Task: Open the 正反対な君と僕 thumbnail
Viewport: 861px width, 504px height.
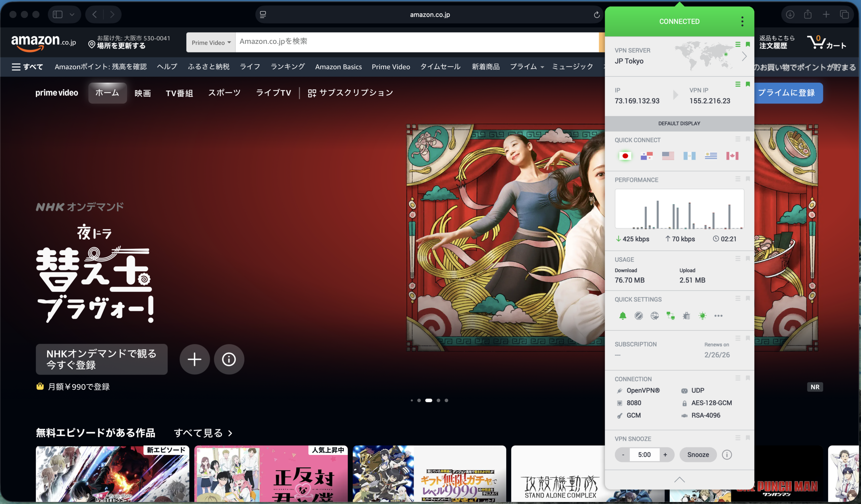Action: click(271, 474)
